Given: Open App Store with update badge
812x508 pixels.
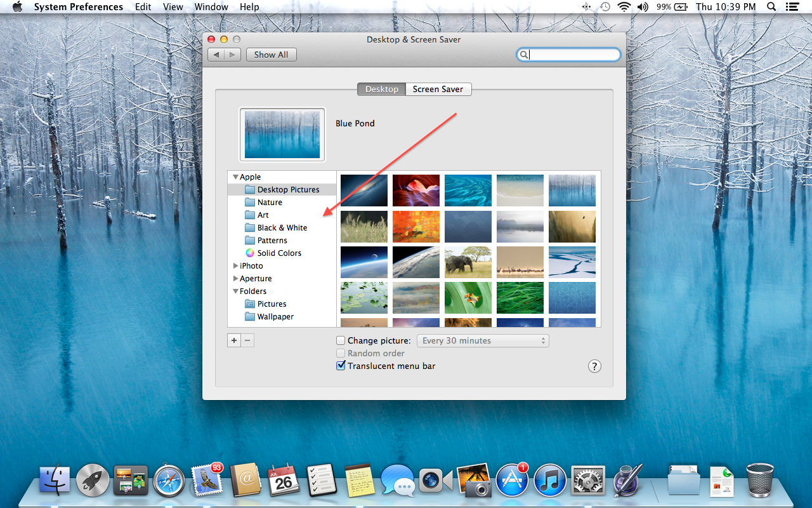Looking at the screenshot, I should click(x=512, y=479).
